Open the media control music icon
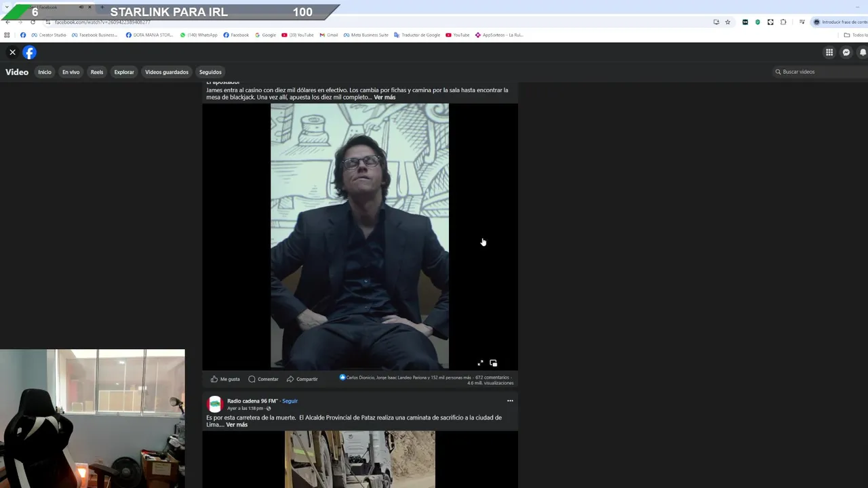868x488 pixels. click(x=802, y=22)
